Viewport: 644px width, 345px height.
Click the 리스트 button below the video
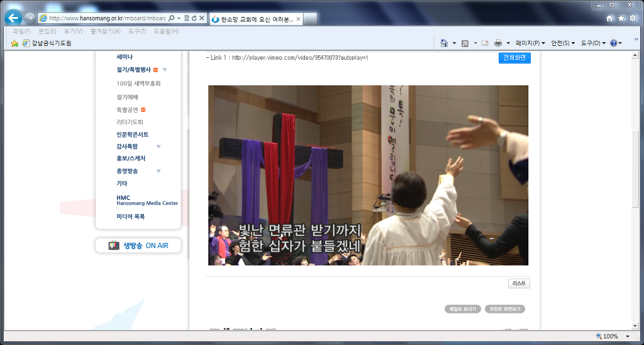tap(519, 284)
